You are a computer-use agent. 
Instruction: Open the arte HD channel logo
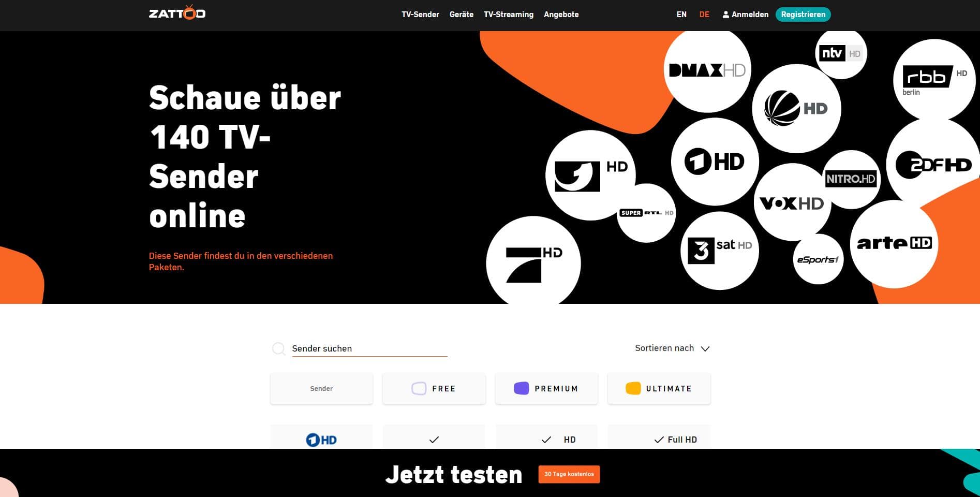pyautogui.click(x=894, y=243)
